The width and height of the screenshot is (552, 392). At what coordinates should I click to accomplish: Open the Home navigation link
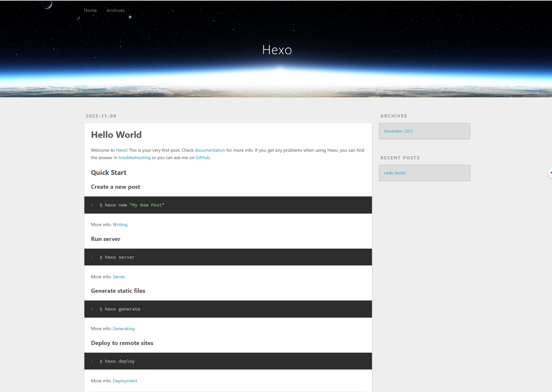[90, 10]
